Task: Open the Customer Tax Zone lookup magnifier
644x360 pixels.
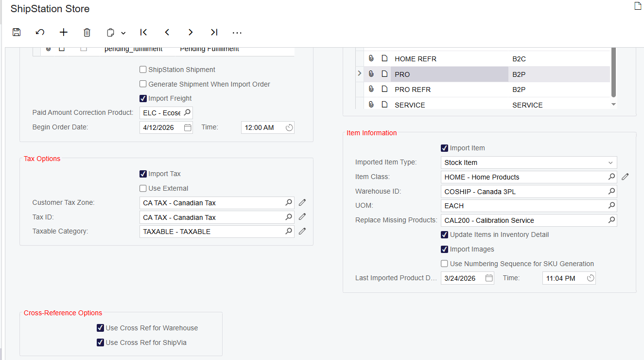Action: 289,202
